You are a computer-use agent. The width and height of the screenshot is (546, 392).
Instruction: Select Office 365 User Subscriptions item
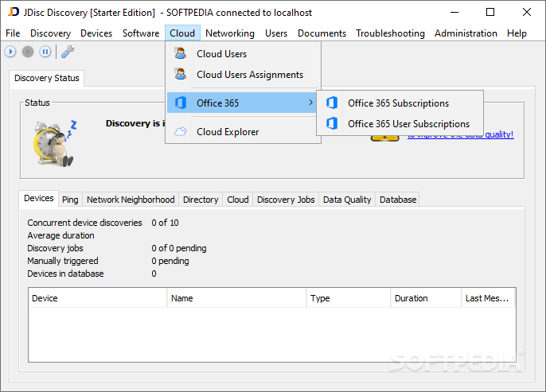coord(400,124)
